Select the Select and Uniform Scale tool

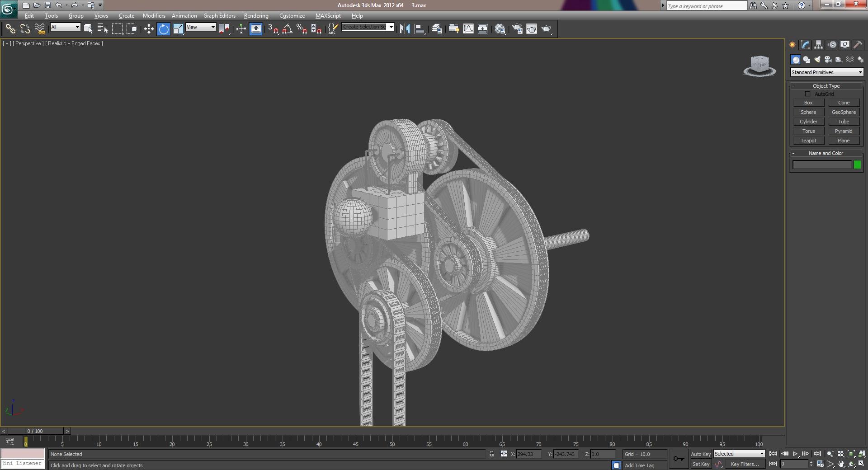(x=178, y=29)
